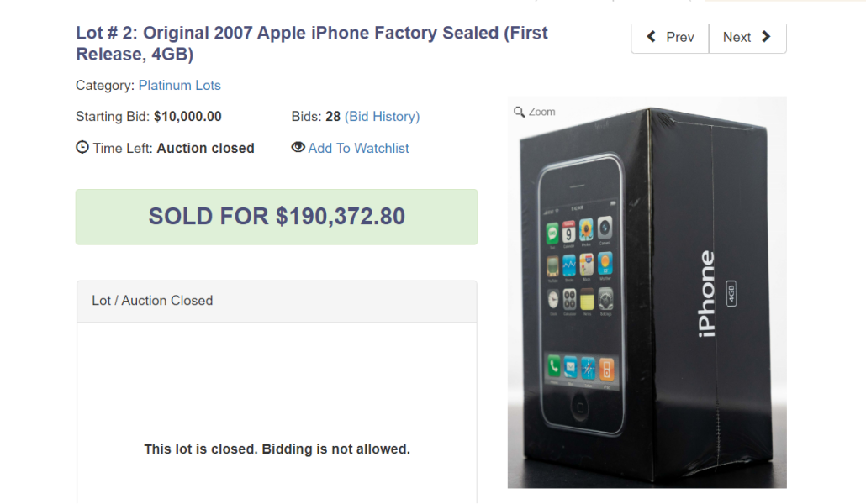Click the clock icon beside Time Left
This screenshot has width=866, height=504.
[82, 148]
